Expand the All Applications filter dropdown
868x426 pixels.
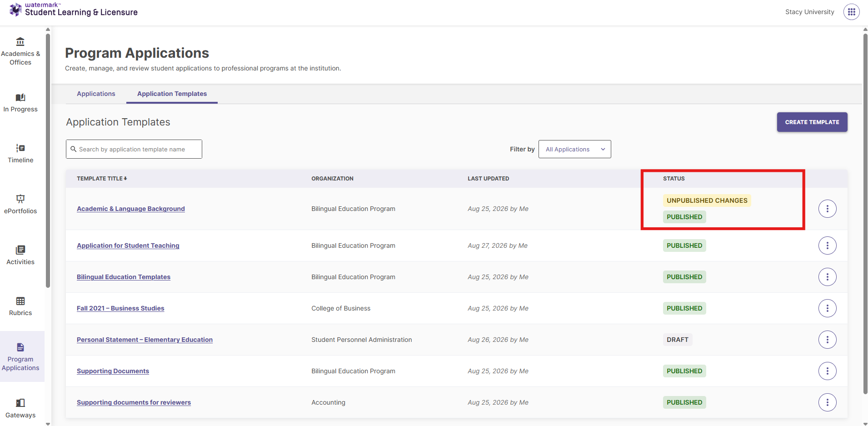(x=574, y=149)
